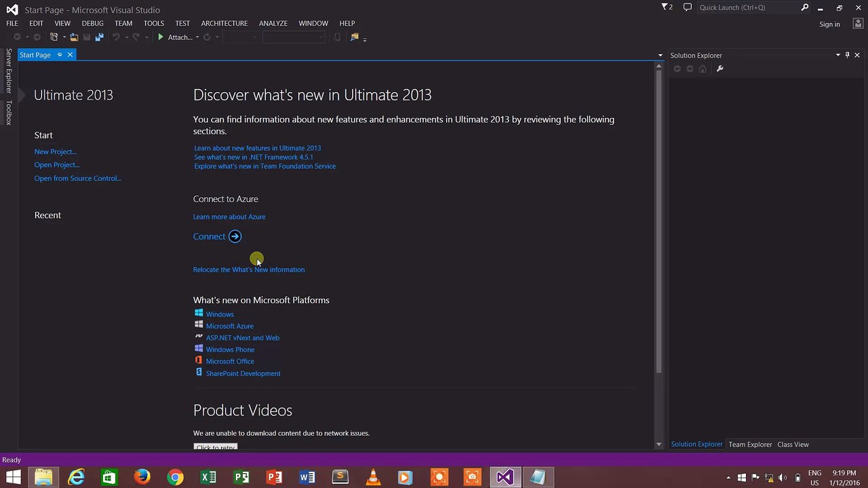This screenshot has width=868, height=488.
Task: Click Learn more about Azure link
Action: tap(229, 217)
